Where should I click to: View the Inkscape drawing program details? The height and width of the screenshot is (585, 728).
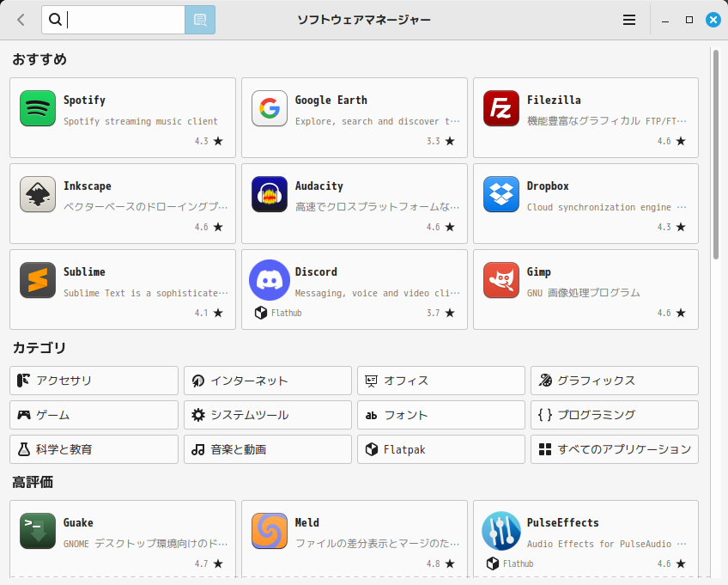pos(121,204)
